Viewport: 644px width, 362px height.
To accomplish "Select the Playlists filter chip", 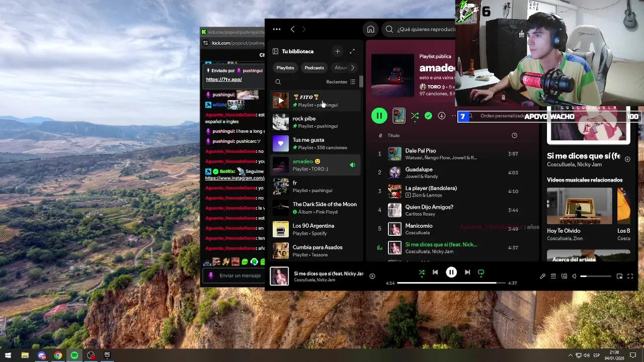I will tap(285, 67).
